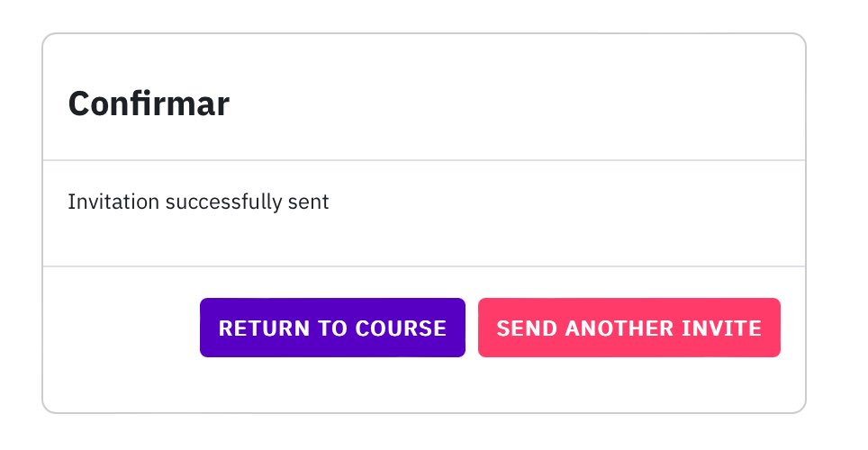Click the Return to Course button
This screenshot has height=450, width=868.
[x=332, y=328]
